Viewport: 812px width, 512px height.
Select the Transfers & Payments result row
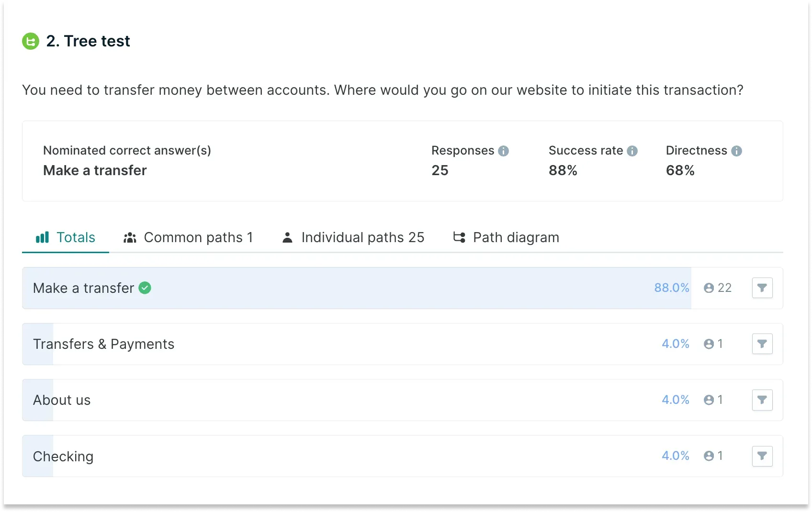pos(335,344)
